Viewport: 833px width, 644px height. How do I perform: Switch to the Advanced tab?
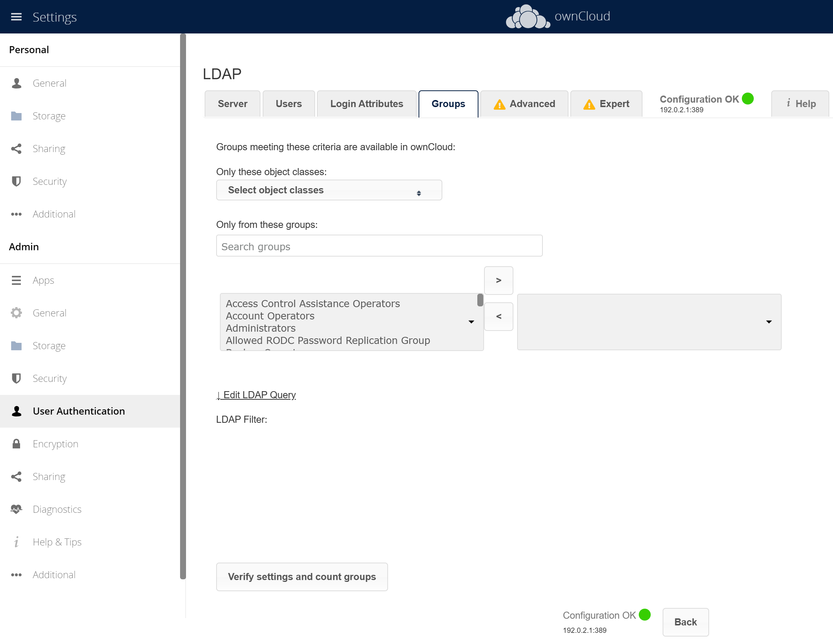click(x=524, y=104)
